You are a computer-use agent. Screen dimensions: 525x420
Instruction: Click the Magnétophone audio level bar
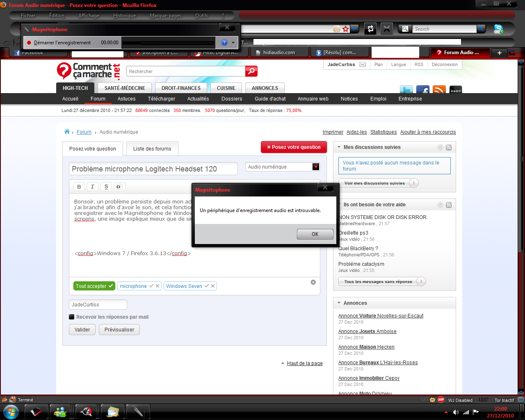click(169, 43)
